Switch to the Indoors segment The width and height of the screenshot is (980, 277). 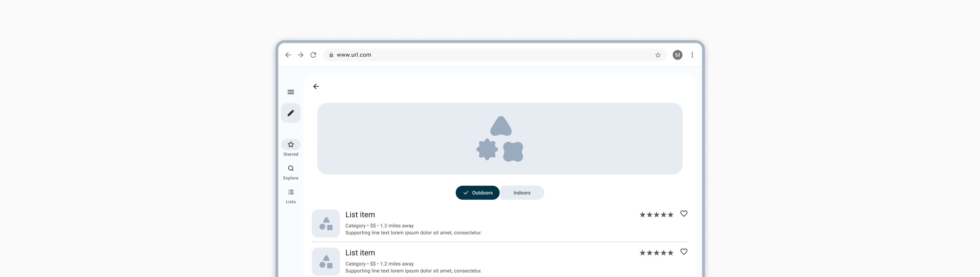tap(522, 193)
